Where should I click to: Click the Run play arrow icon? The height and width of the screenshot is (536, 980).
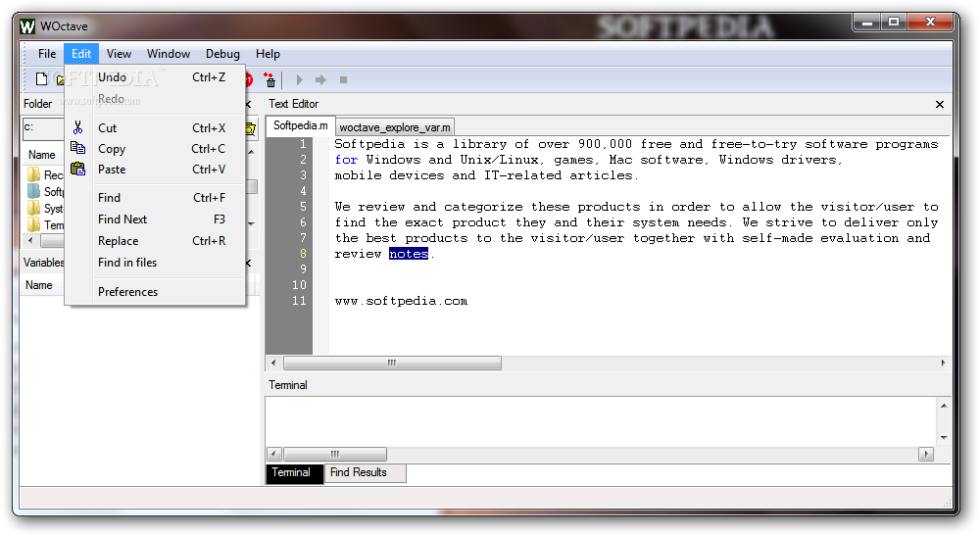299,80
